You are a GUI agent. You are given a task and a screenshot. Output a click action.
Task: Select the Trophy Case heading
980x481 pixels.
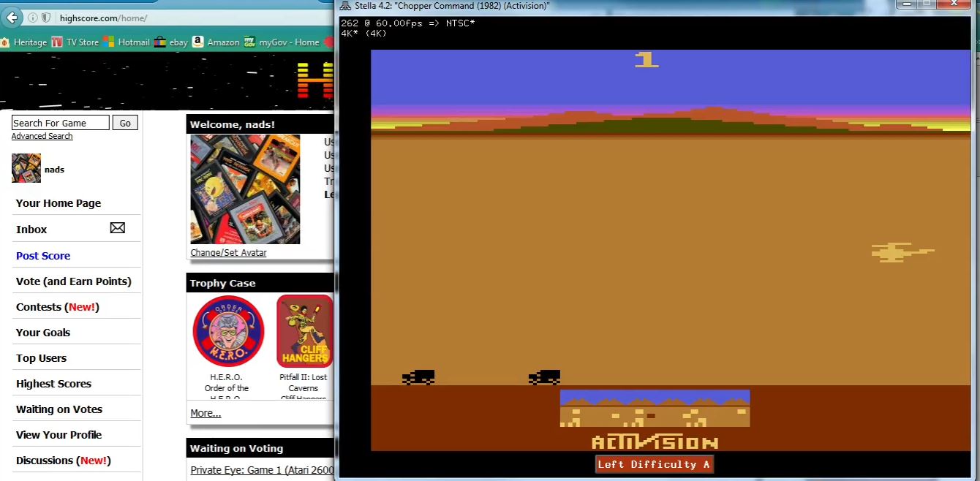click(x=222, y=283)
